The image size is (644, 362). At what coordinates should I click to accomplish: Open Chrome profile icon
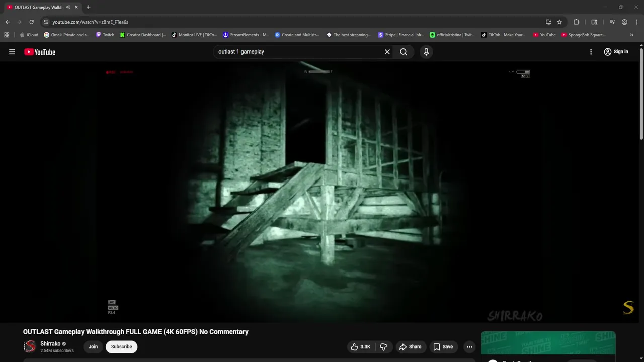[624, 22]
